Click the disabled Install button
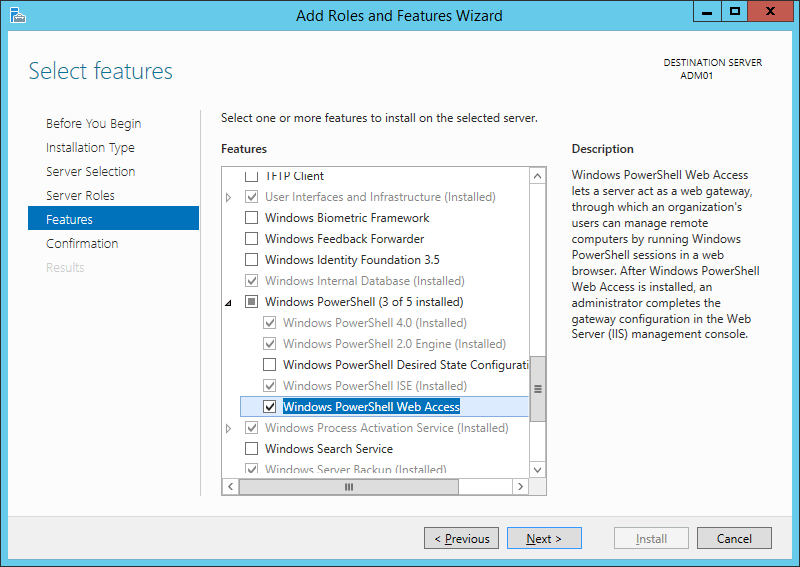This screenshot has width=800, height=567. 651,538
